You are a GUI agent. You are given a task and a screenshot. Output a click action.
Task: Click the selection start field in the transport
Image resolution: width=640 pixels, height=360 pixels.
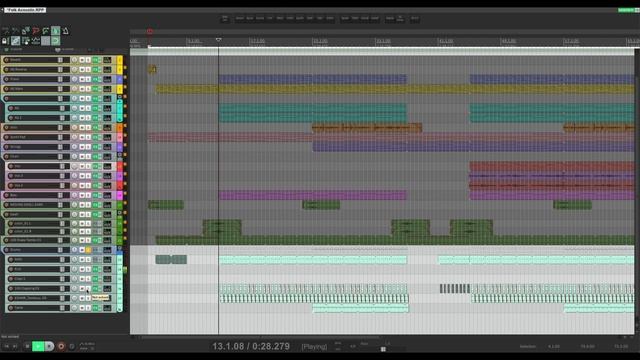554,347
